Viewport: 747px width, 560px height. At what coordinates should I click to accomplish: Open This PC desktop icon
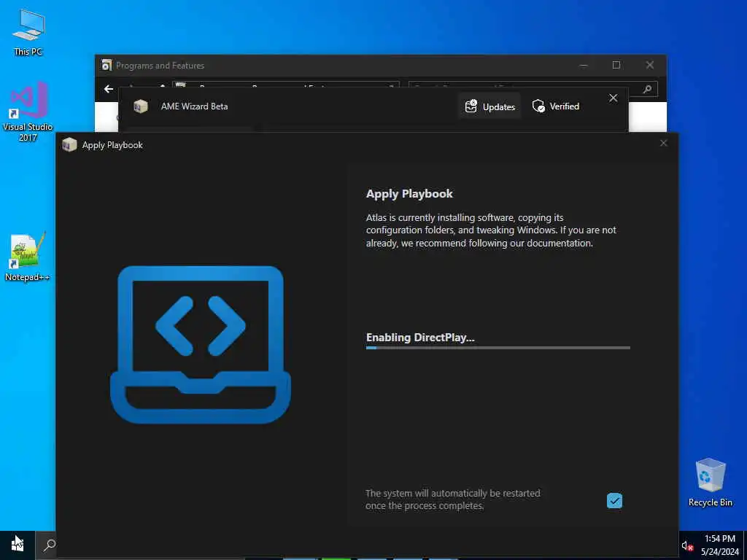click(28, 32)
